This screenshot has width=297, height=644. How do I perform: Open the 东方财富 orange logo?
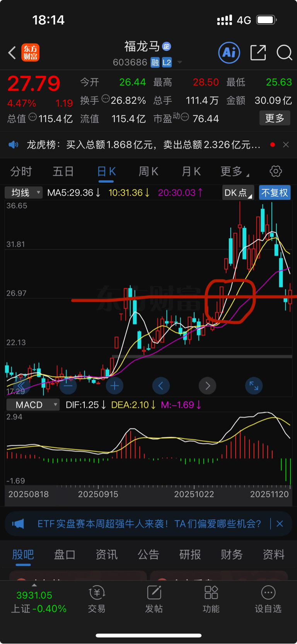point(30,53)
